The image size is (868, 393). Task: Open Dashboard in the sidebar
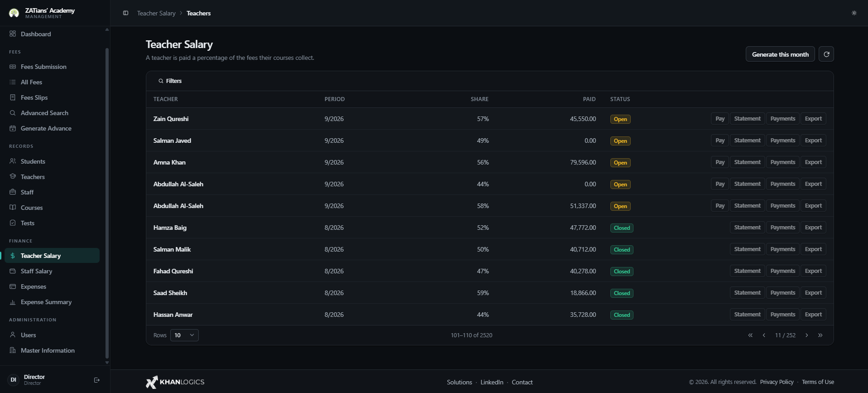point(52,34)
